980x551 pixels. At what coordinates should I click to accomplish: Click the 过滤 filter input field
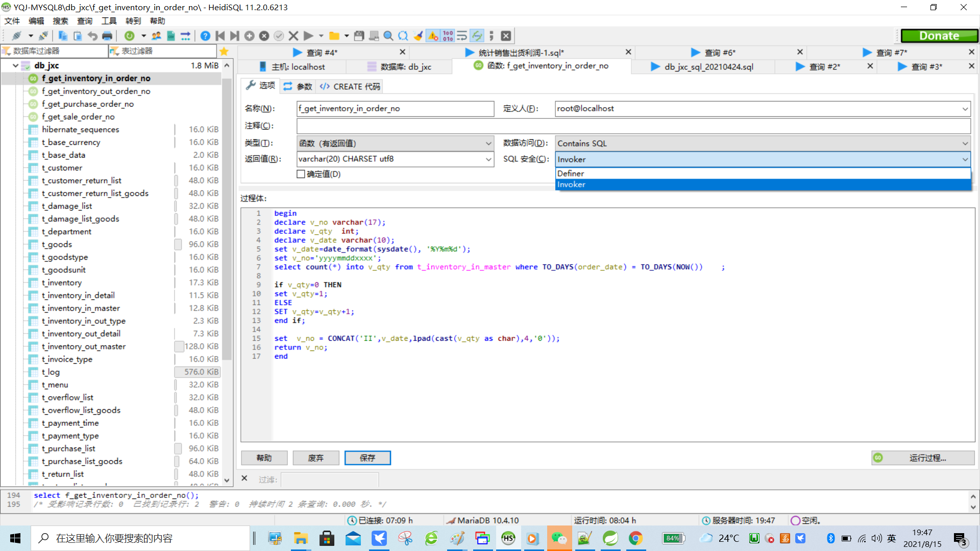330,479
